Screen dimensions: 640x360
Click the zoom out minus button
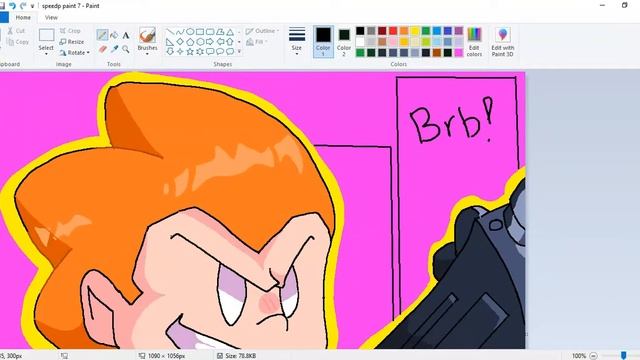coord(593,356)
